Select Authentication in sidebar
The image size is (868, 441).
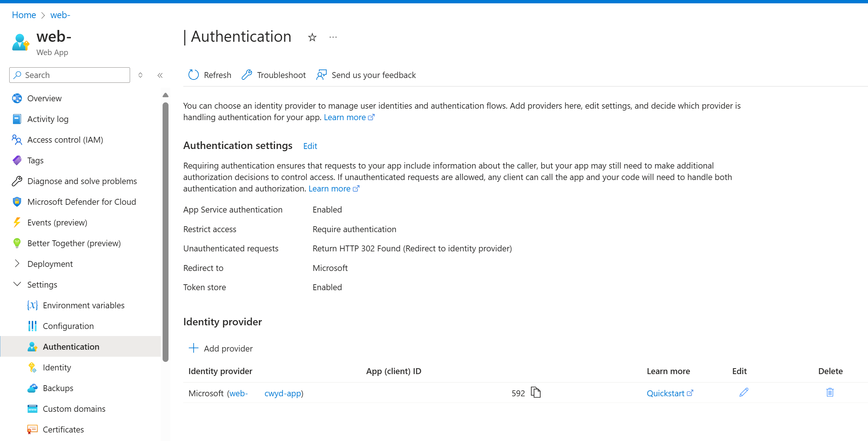81,347
